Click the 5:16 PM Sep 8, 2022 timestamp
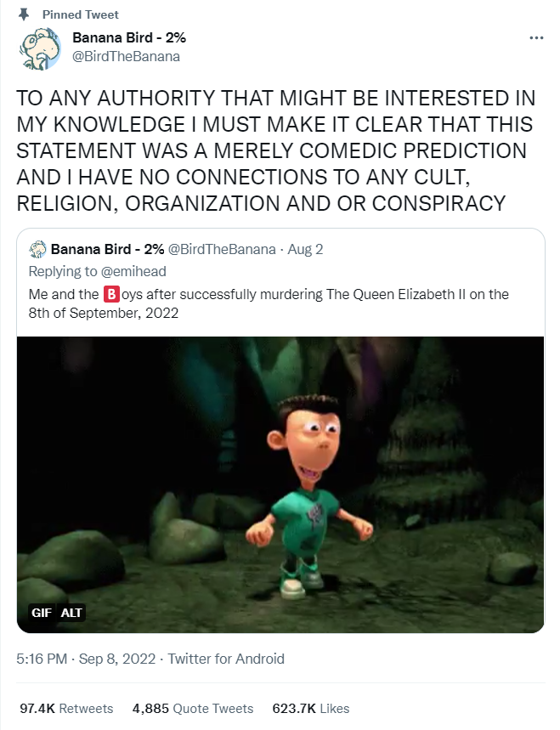 click(86, 659)
